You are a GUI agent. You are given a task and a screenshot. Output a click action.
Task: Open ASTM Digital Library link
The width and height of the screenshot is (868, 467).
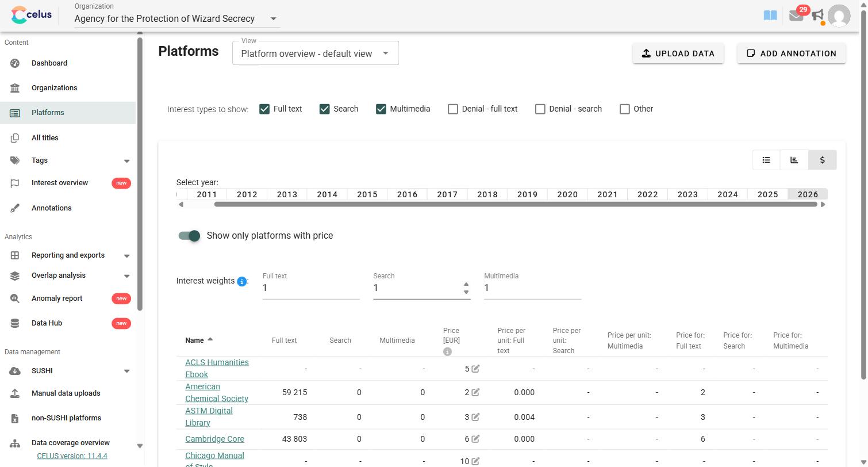click(209, 416)
